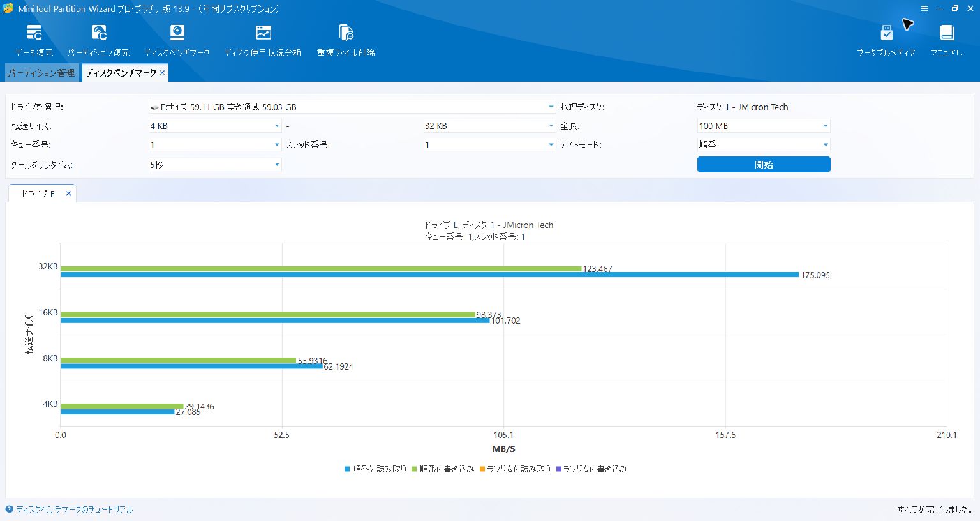Open the hamburger menu in the title bar
980x521 pixels.
tap(924, 9)
